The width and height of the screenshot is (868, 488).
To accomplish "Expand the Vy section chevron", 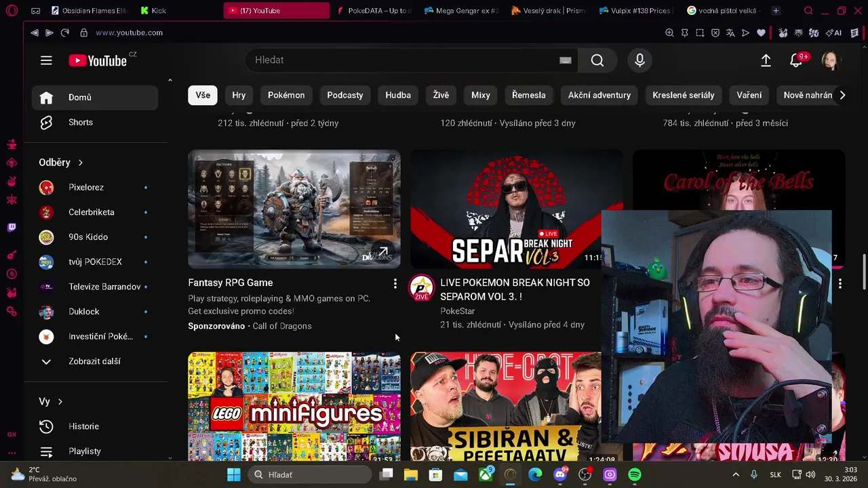I will pyautogui.click(x=60, y=402).
